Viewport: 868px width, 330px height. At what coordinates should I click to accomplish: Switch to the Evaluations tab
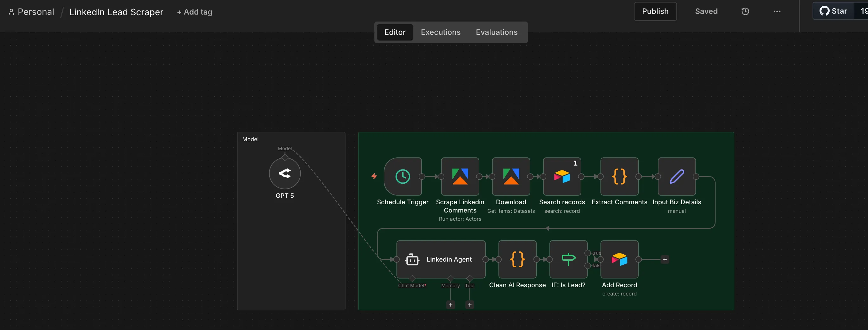point(496,32)
